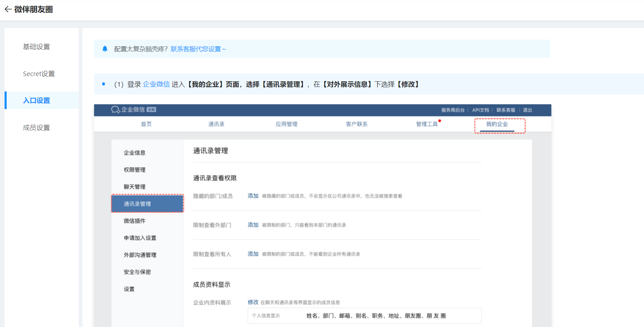
Task: Click 联系客服 in the tutorial header
Action: [x=506, y=110]
